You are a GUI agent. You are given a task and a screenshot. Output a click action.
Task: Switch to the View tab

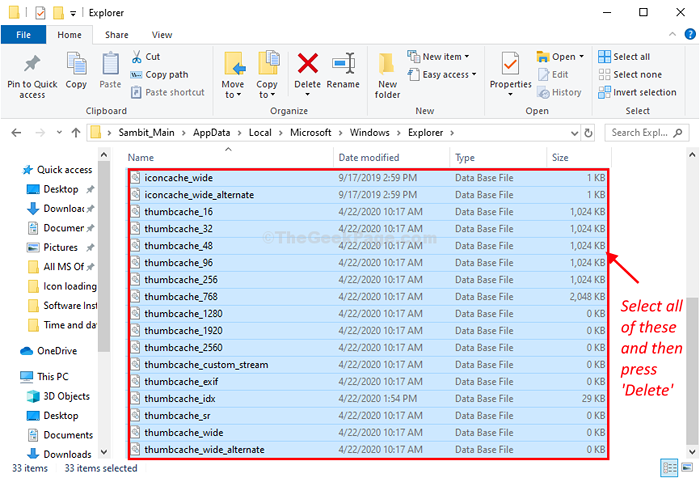pos(162,35)
